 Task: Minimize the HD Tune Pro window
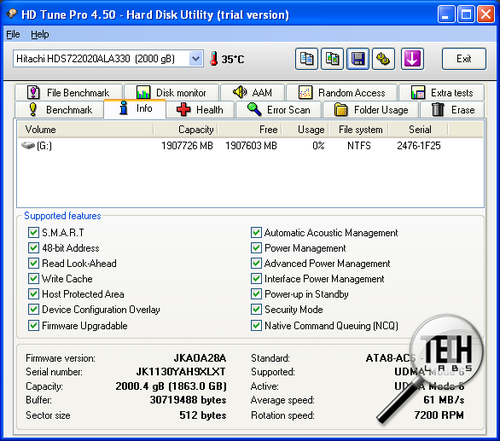446,14
